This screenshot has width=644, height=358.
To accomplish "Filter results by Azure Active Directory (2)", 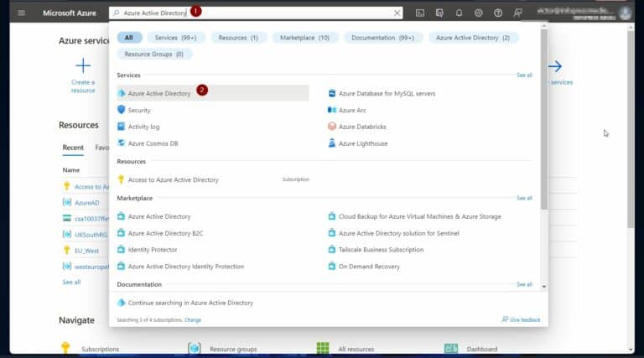I will [473, 38].
